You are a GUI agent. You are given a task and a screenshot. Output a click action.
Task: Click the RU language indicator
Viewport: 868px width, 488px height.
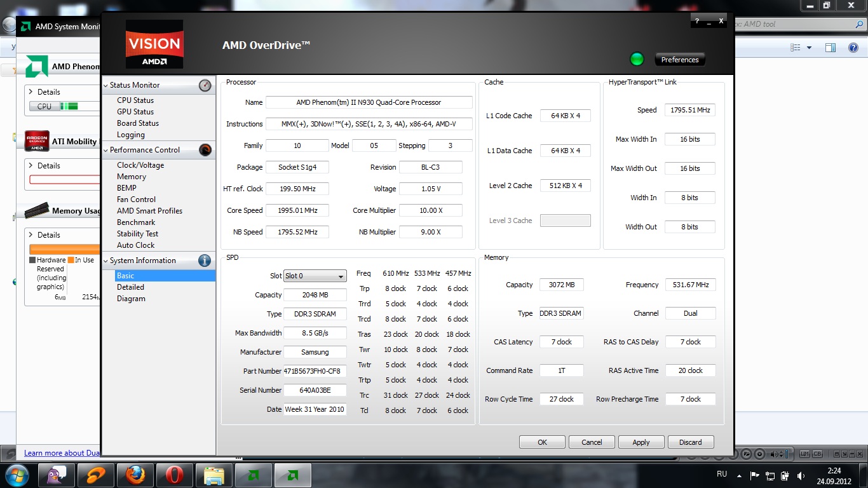[722, 475]
